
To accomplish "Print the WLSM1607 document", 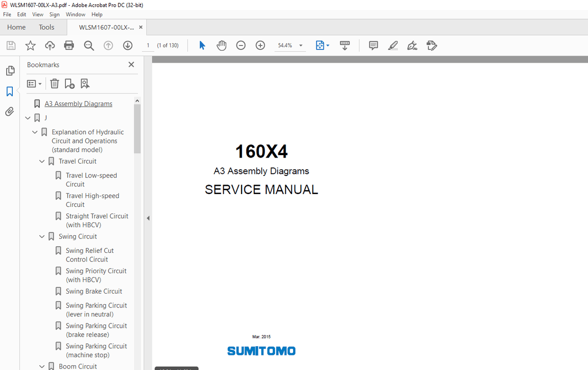I will tap(69, 45).
